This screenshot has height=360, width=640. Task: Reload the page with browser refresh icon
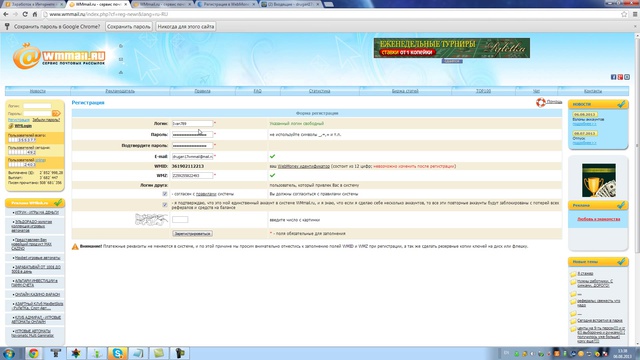[25, 14]
